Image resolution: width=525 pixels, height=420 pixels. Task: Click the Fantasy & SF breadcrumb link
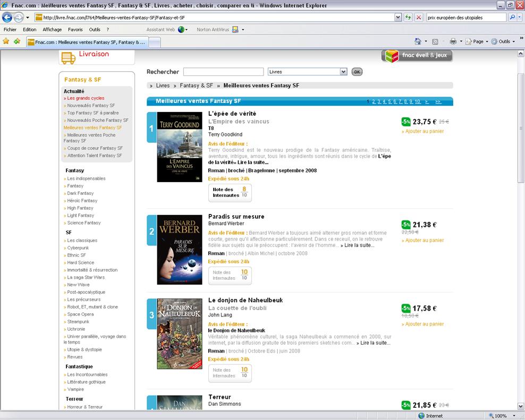pos(196,85)
